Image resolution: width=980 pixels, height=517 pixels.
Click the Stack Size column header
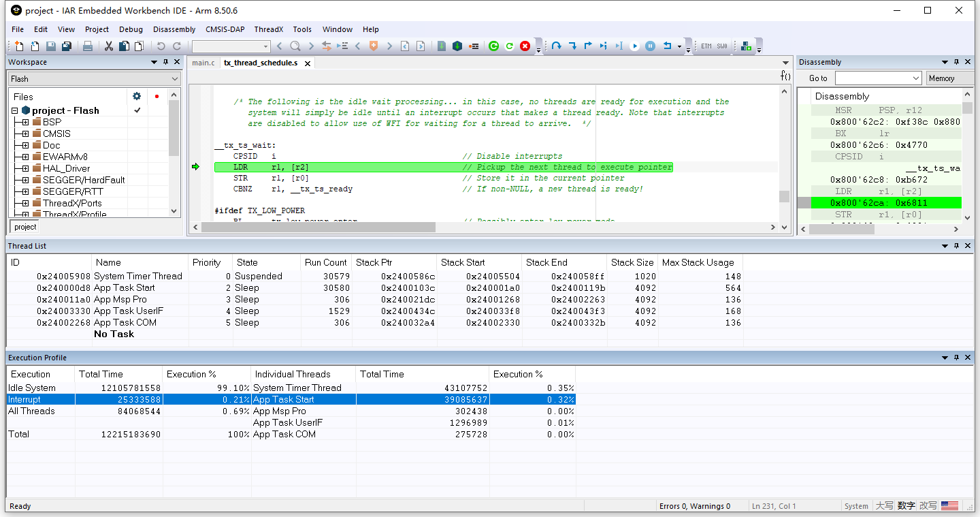coord(632,262)
